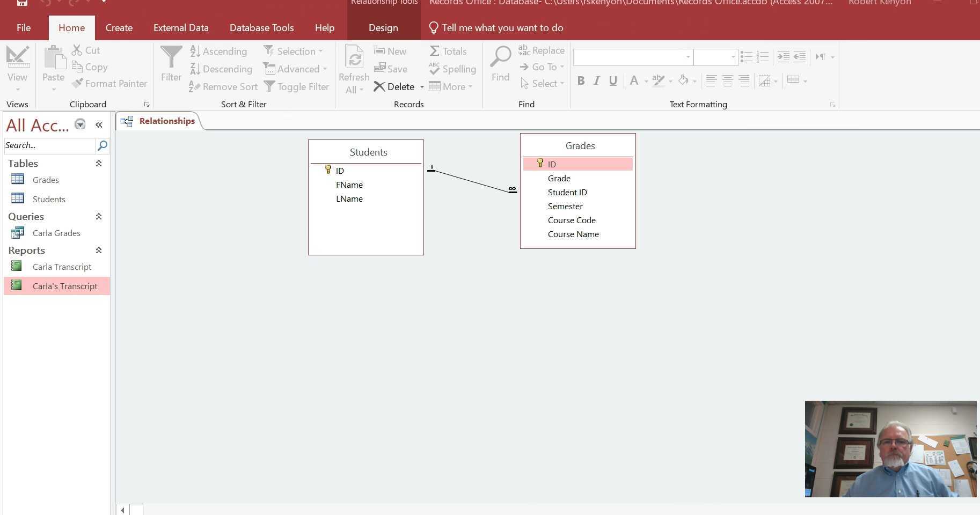
Task: Open the Carla Transcript report
Action: pos(62,267)
